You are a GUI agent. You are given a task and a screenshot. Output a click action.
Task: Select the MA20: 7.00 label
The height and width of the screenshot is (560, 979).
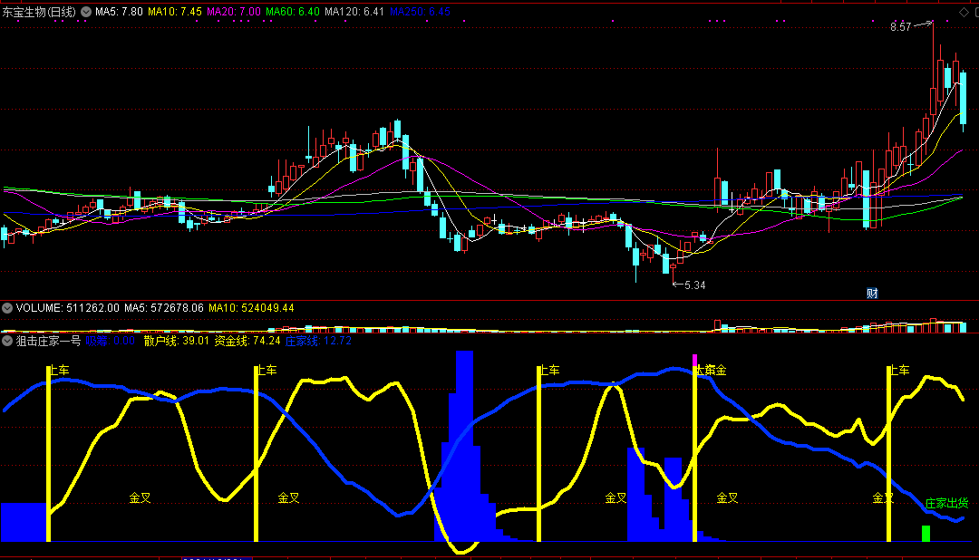click(x=234, y=12)
